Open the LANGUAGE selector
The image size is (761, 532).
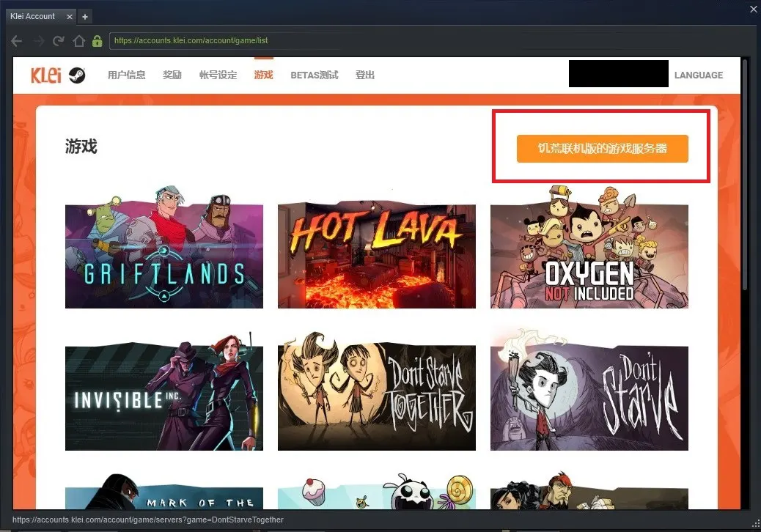point(698,75)
